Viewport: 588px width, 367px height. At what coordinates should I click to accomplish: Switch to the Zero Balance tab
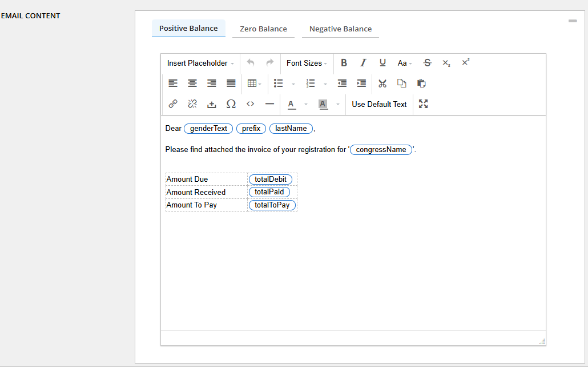pos(263,29)
